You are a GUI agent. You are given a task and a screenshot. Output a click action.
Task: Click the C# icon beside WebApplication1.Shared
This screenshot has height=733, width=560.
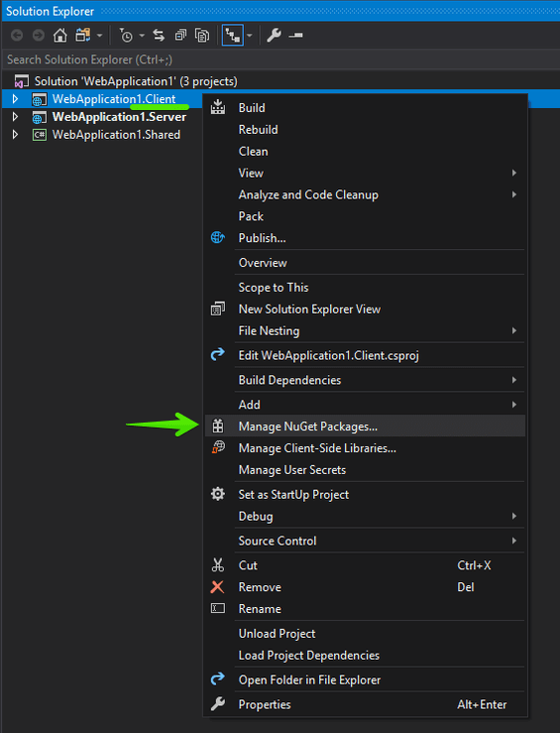click(x=40, y=135)
